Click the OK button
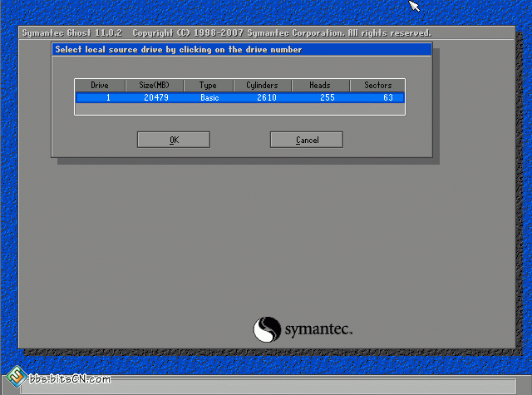 [x=174, y=140]
